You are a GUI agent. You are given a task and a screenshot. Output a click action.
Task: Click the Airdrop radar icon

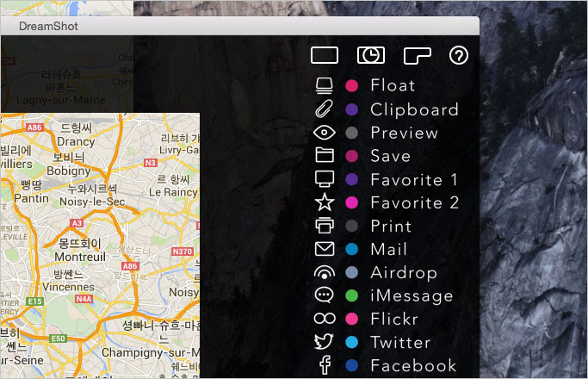[x=325, y=272]
